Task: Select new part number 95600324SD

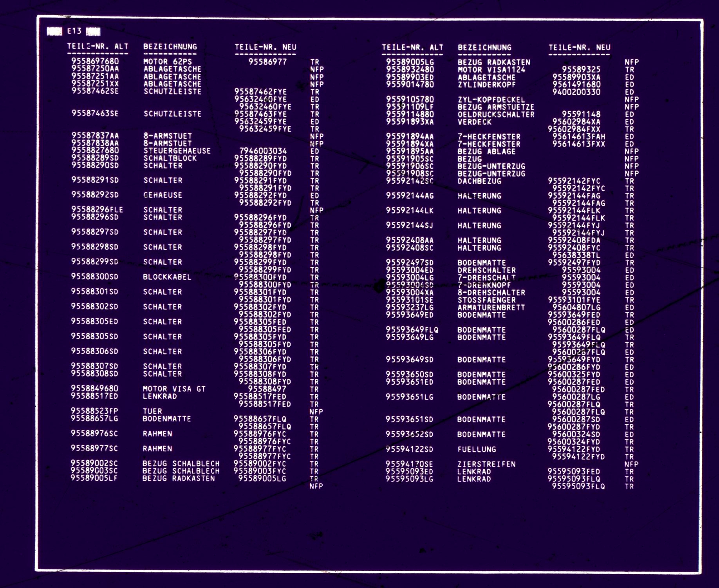Action: coord(576,434)
